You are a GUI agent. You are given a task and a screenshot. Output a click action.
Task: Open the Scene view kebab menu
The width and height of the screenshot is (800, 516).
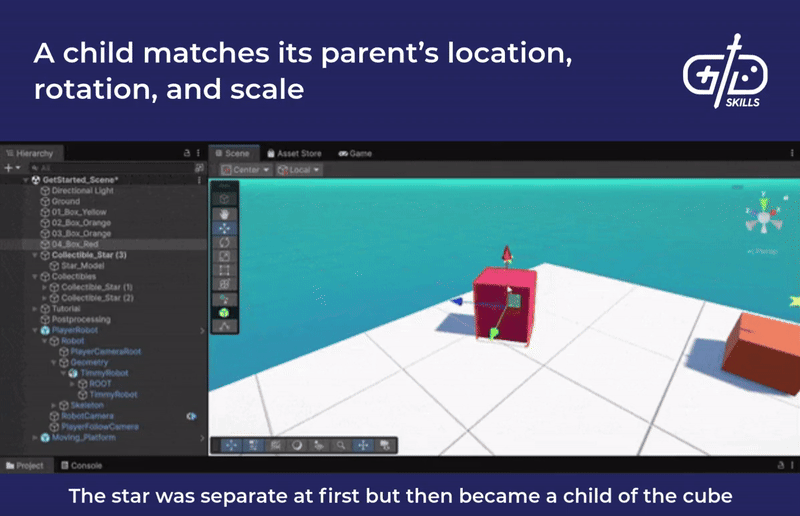(792, 153)
